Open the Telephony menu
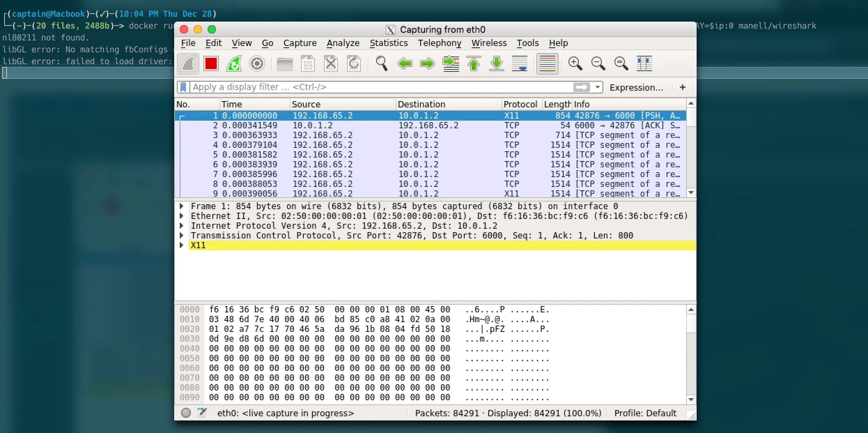The width and height of the screenshot is (868, 433). pos(440,43)
